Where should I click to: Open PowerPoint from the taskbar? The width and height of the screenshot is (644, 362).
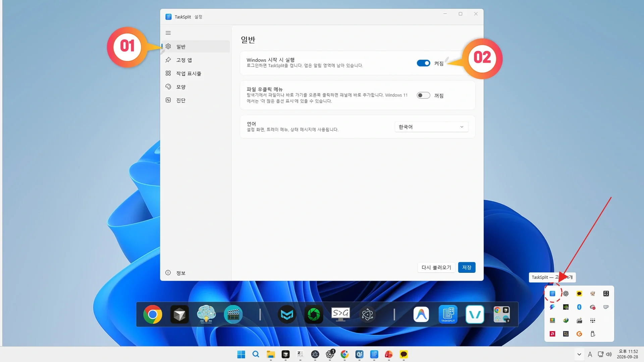pos(389,354)
